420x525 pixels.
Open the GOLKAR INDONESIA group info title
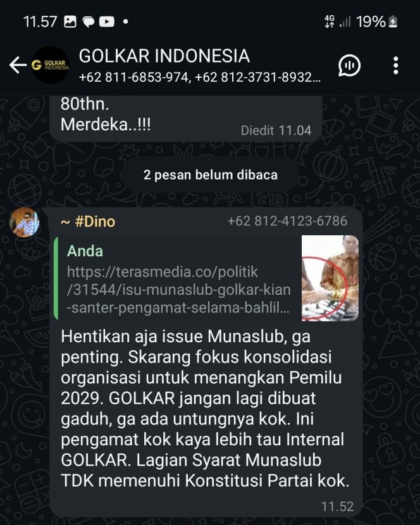point(164,56)
